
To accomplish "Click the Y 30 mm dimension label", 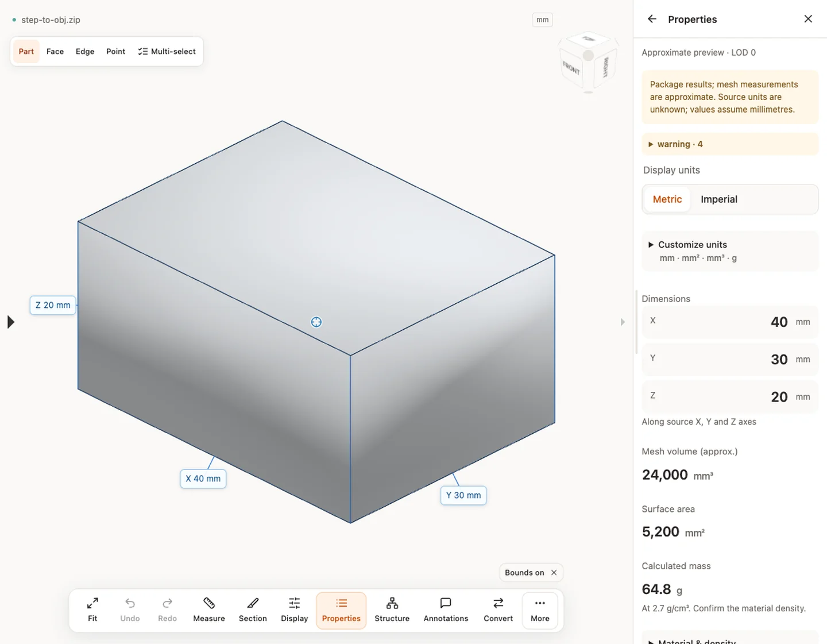I will pyautogui.click(x=463, y=495).
